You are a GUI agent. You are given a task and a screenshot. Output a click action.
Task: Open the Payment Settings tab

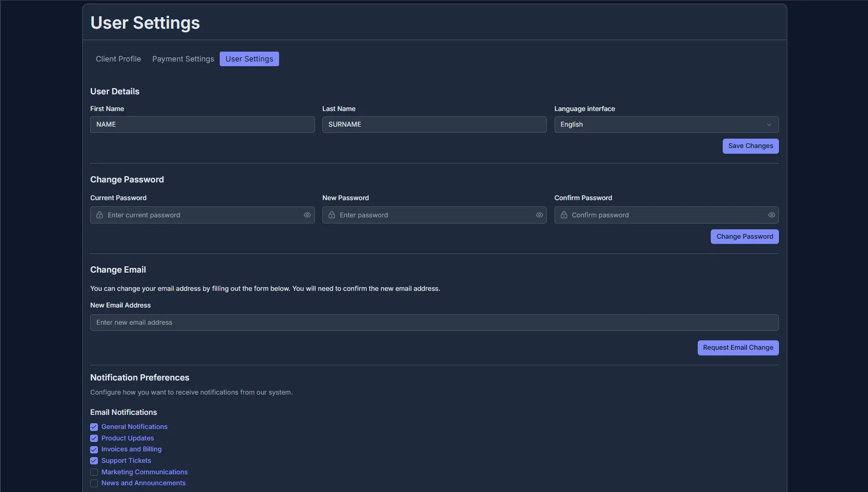(x=183, y=59)
